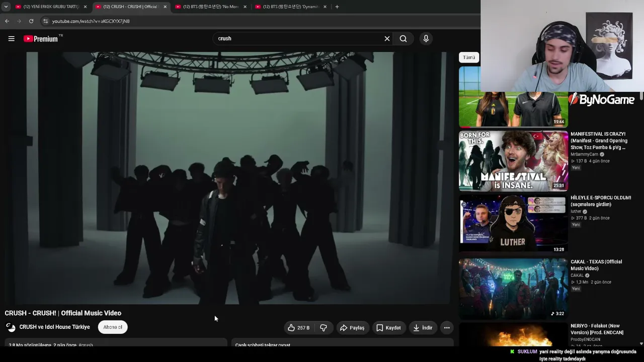Download the video with İndir

point(423,328)
